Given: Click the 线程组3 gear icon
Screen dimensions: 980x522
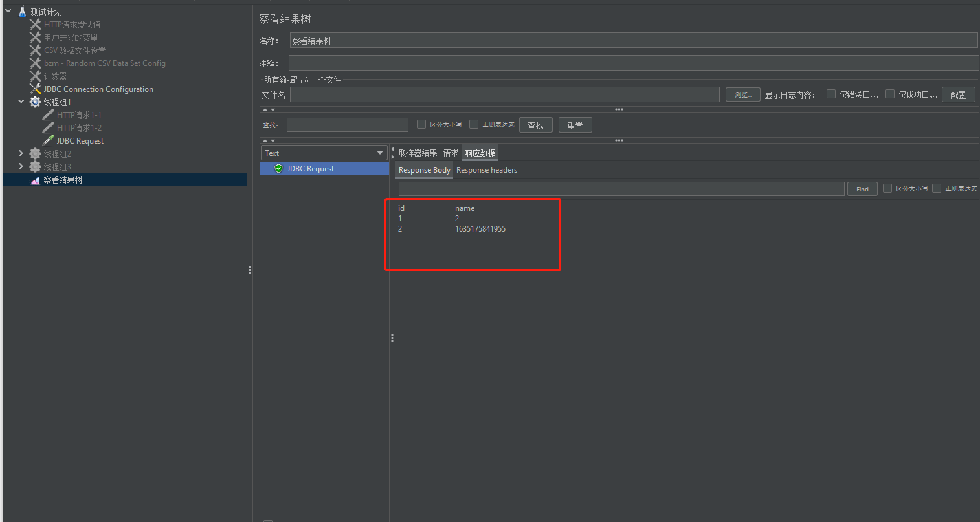Looking at the screenshot, I should [x=35, y=167].
